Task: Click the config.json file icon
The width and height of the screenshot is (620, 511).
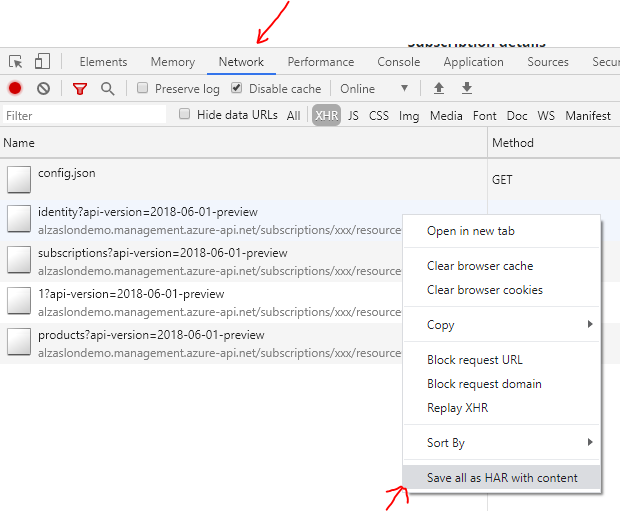Action: click(x=19, y=179)
